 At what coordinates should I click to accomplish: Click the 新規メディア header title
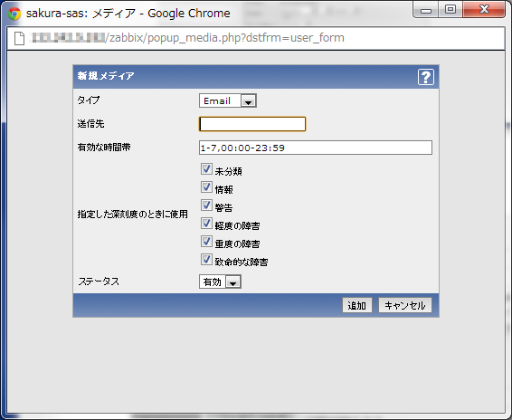[106, 76]
